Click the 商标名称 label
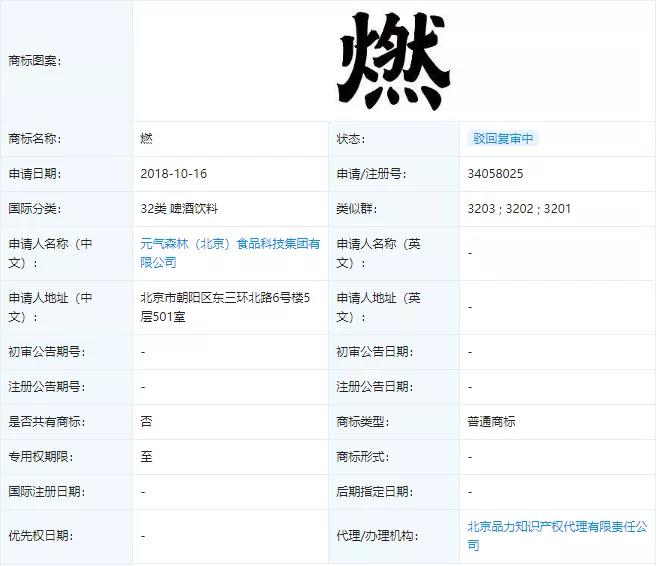The height and width of the screenshot is (566, 656). (35, 138)
